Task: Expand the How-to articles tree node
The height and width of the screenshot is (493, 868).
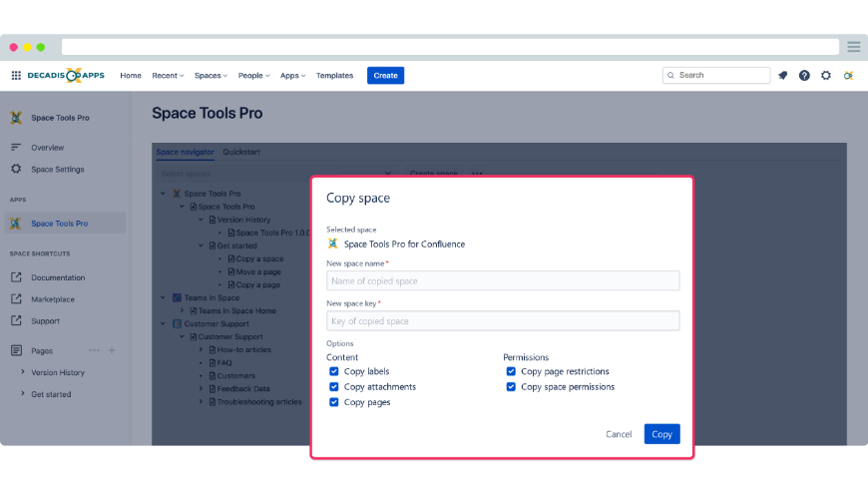Action: [201, 349]
